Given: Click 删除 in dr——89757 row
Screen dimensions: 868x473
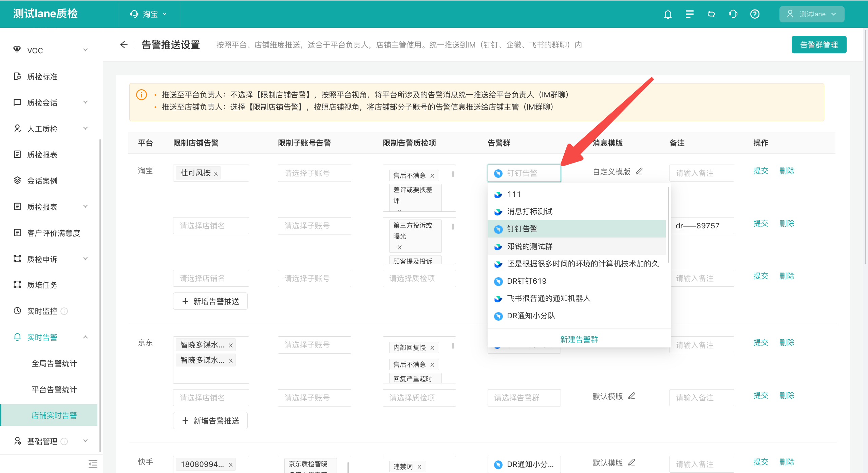Looking at the screenshot, I should [x=787, y=223].
